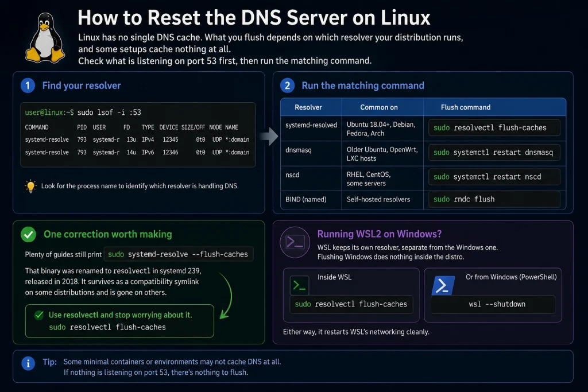
Task: Click the user@linux:~$ prompt
Action: tap(49, 112)
